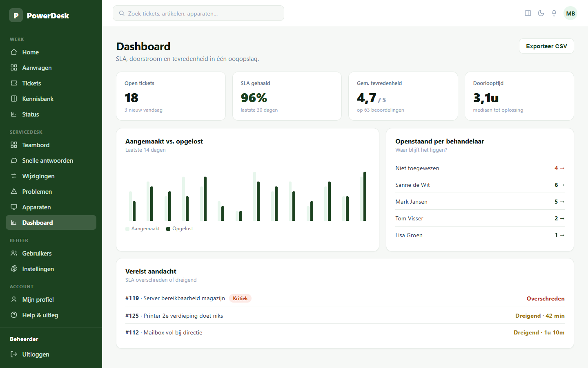
Task: Toggle the sidebar panel icon in header
Action: click(x=528, y=13)
